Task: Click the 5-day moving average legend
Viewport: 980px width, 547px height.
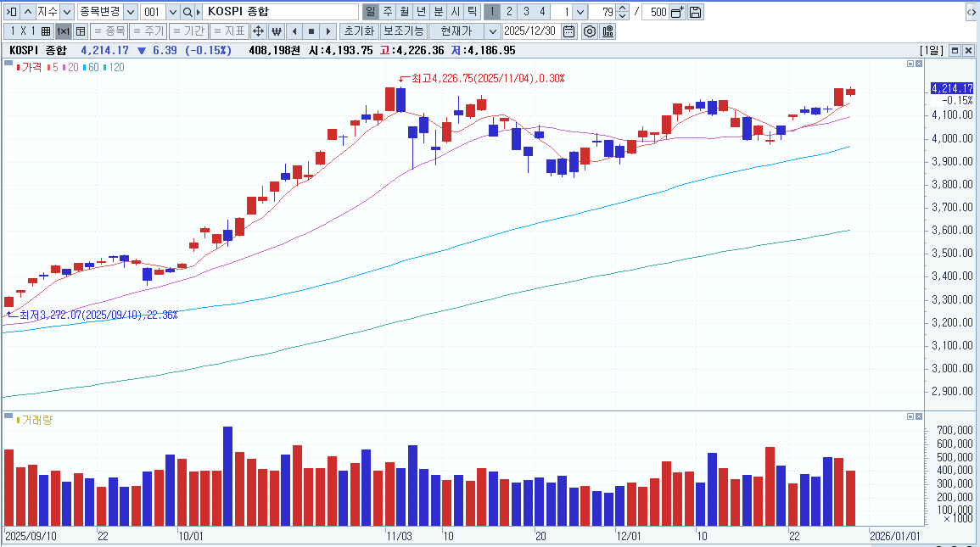Action: (x=53, y=68)
